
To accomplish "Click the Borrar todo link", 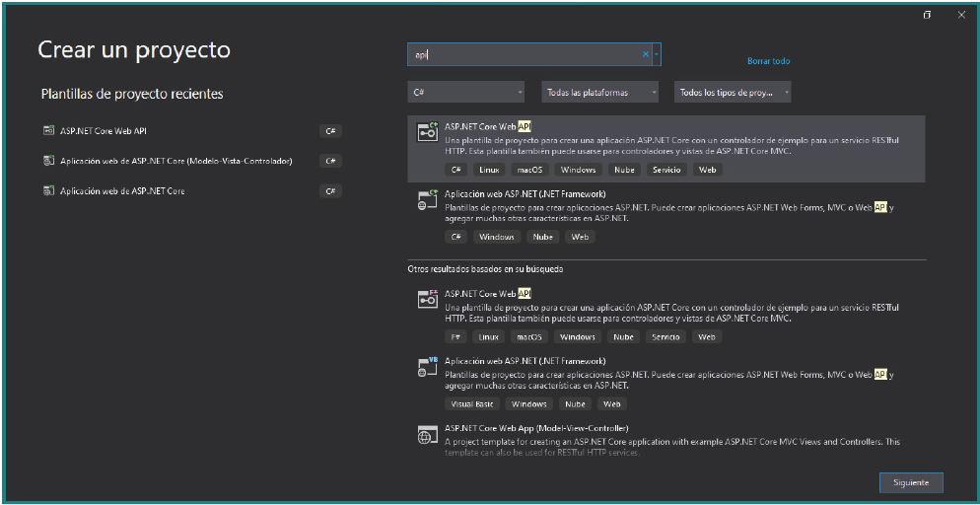I will (768, 61).
